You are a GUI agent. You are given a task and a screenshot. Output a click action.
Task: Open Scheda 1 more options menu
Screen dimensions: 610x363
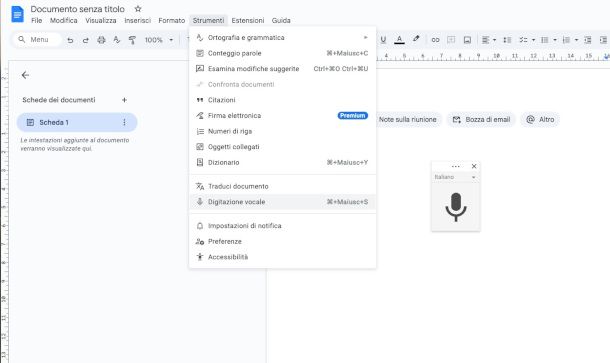coord(124,123)
